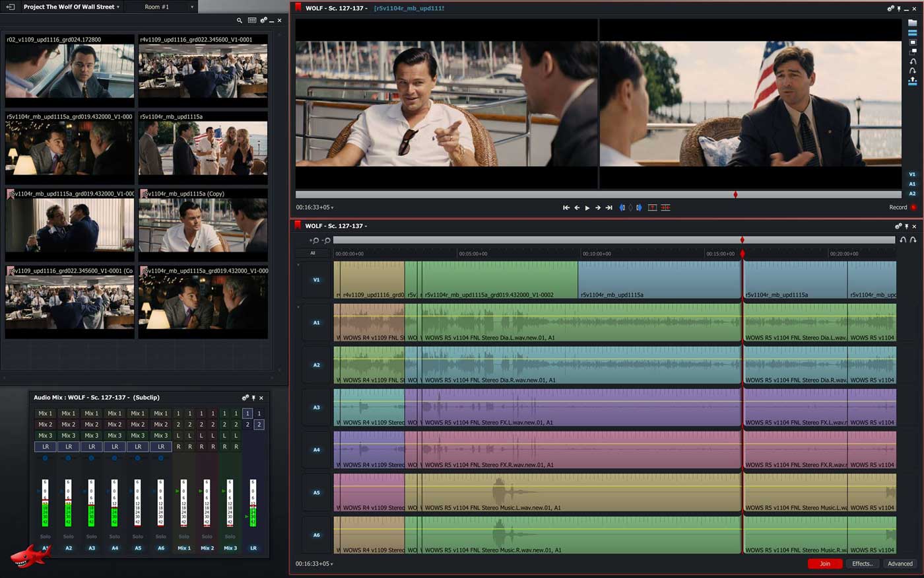Step one frame forward in viewer
The height and width of the screenshot is (578, 924).
(598, 207)
